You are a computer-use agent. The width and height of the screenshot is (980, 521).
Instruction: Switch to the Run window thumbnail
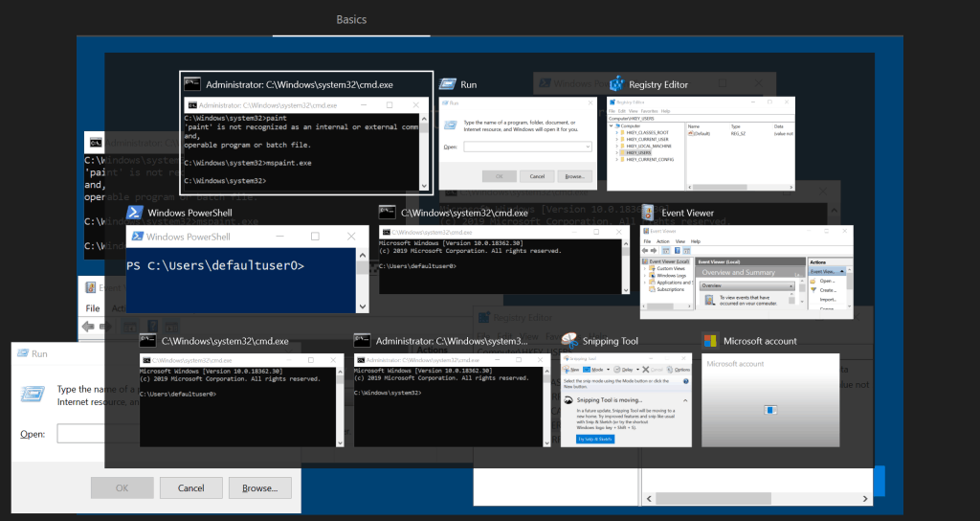518,144
